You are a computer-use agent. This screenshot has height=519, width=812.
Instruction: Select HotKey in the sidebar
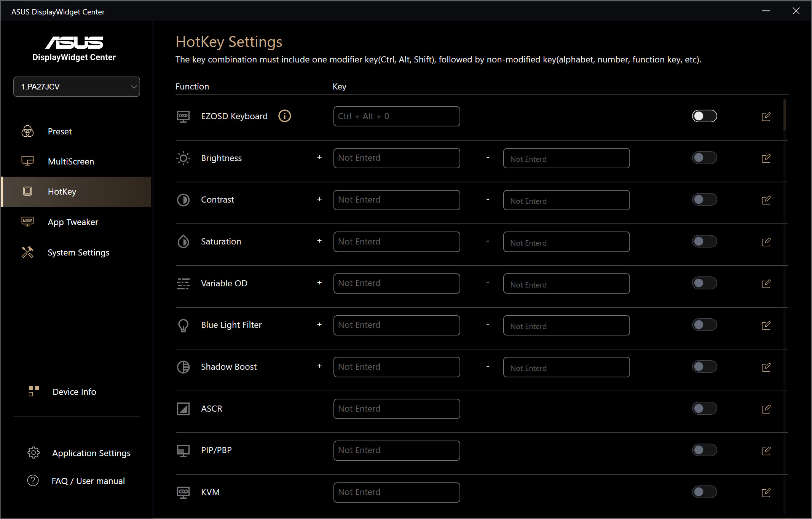pyautogui.click(x=62, y=192)
